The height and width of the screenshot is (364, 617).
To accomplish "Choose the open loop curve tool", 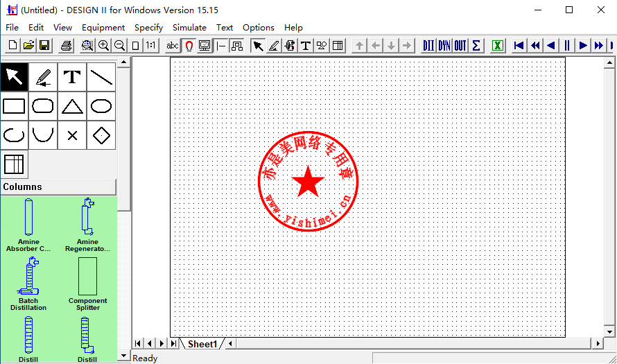I will (x=14, y=135).
